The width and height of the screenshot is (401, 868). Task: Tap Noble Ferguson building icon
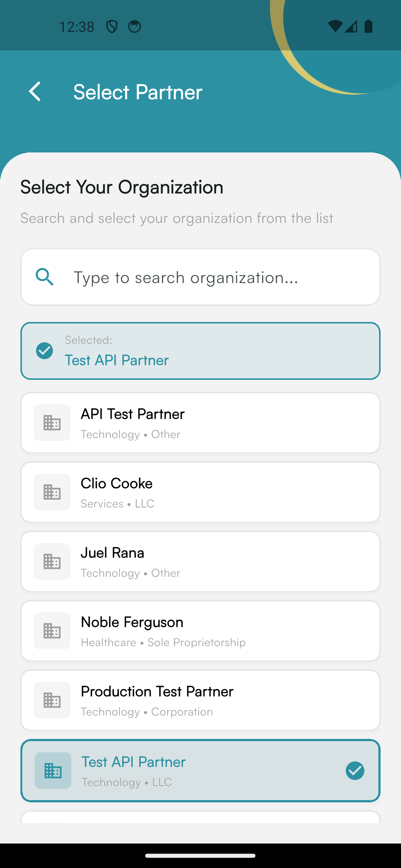click(x=52, y=631)
